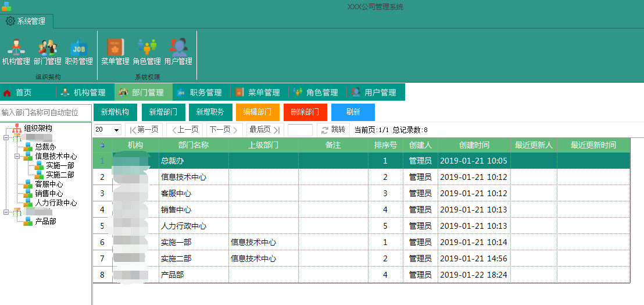Collapse the 信息技术中心 tree node
Screen dimensions: 644x305
(x=17, y=156)
